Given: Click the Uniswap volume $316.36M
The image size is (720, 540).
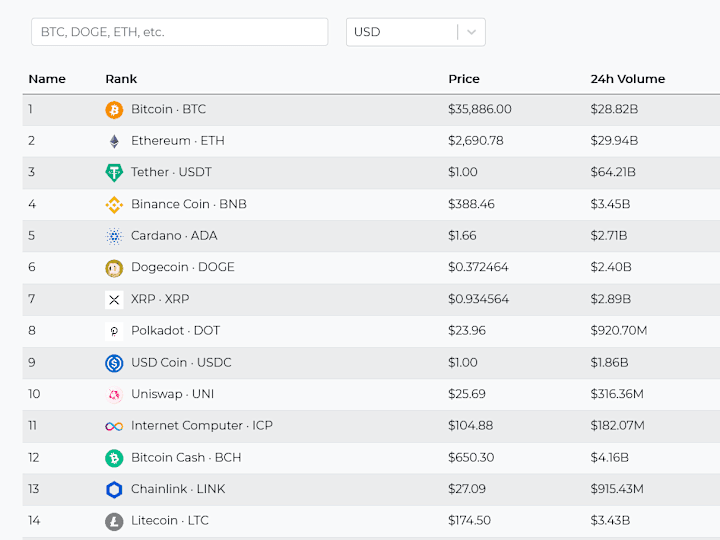Looking at the screenshot, I should [x=617, y=394].
